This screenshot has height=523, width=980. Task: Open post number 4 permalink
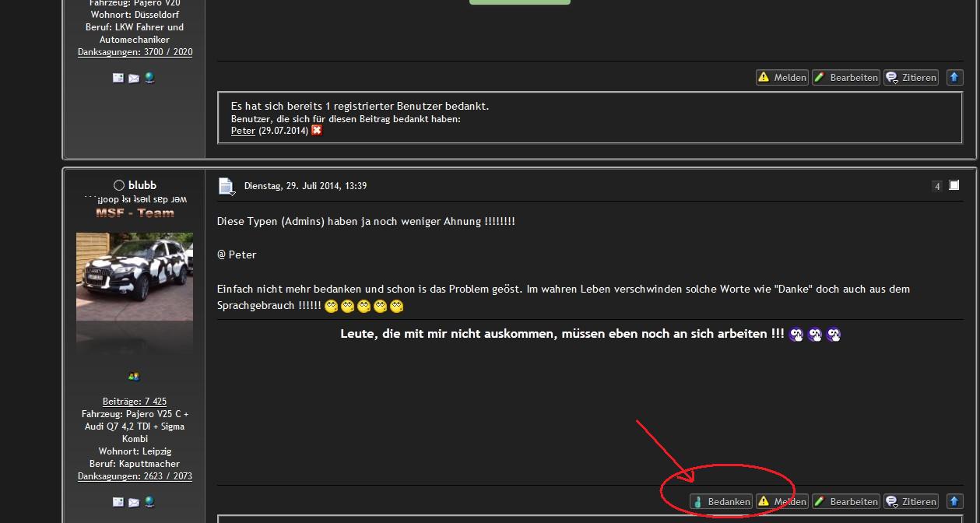tap(937, 186)
